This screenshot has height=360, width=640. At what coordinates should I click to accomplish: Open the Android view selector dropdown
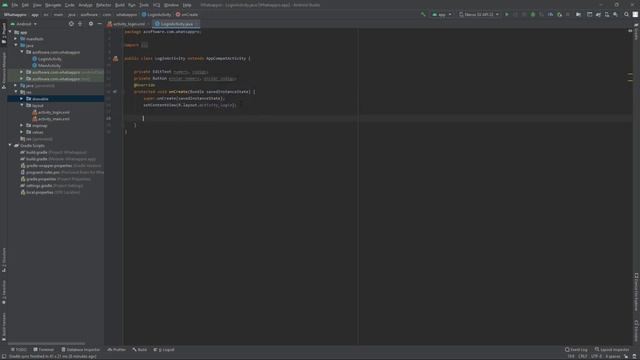(24, 24)
